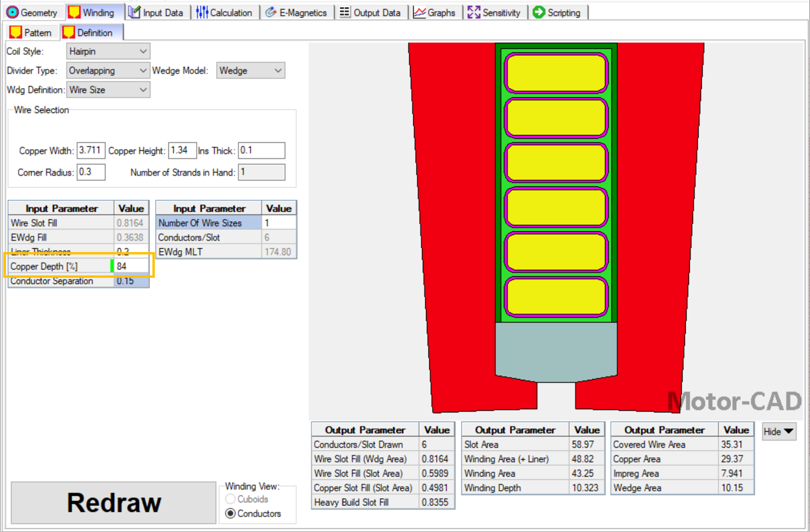Open the Input Data tab icon
Image resolution: width=810 pixels, height=532 pixels.
click(x=134, y=11)
